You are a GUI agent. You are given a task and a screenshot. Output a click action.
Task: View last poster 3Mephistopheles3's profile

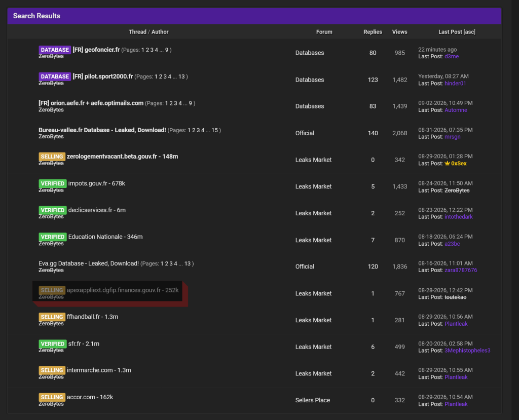pos(467,351)
